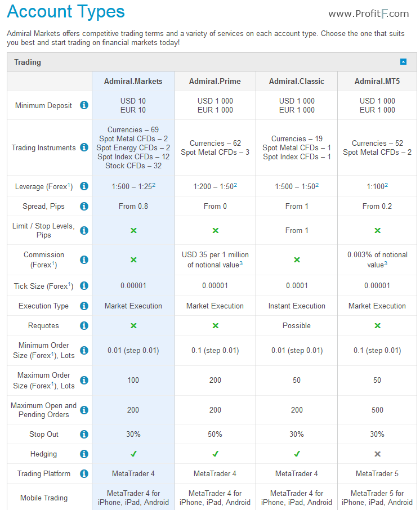Click 'Spot Index CFDs – 12' instrument line
The image size is (420, 510).
tap(133, 157)
